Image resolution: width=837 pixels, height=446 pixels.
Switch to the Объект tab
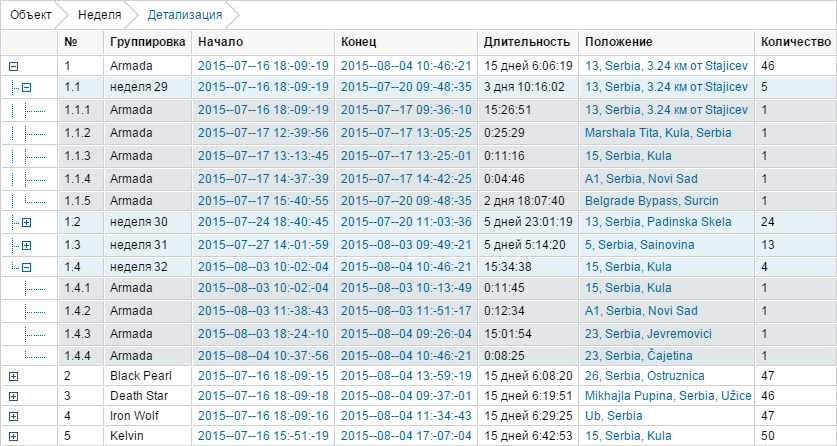click(30, 16)
